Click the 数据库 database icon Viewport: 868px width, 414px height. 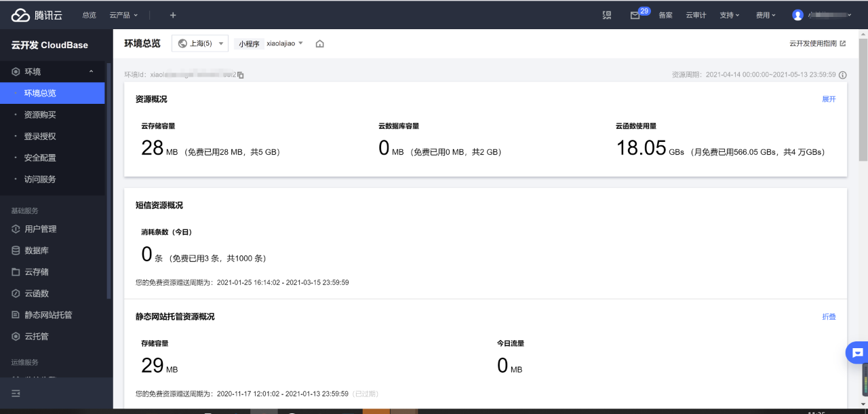[16, 250]
